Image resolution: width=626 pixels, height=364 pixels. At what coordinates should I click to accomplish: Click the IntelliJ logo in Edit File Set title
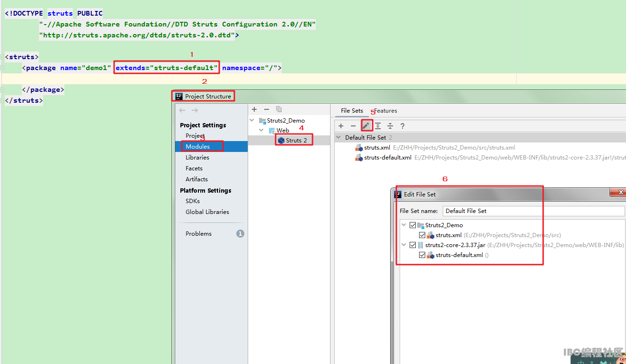398,194
